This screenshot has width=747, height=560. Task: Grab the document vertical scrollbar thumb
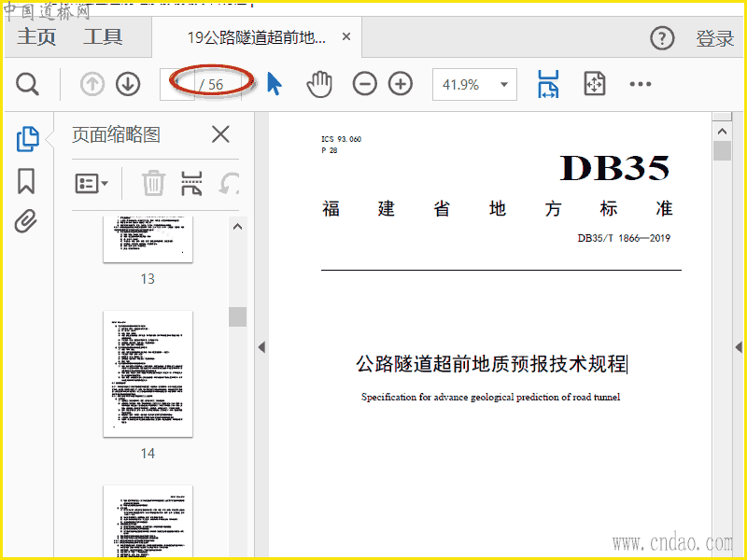(722, 151)
